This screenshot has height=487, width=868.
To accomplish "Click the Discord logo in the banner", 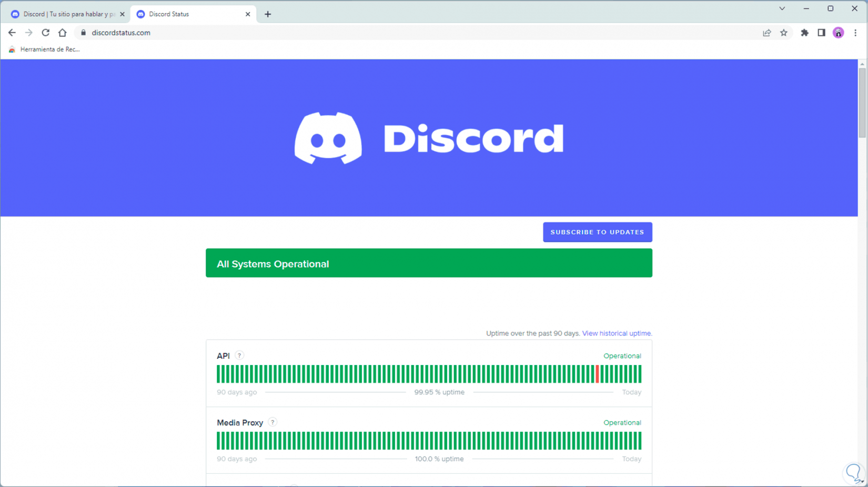I will pos(429,138).
